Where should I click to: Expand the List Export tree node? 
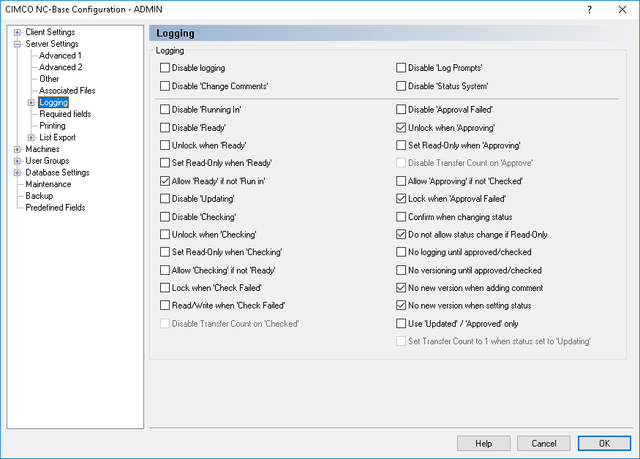[31, 137]
